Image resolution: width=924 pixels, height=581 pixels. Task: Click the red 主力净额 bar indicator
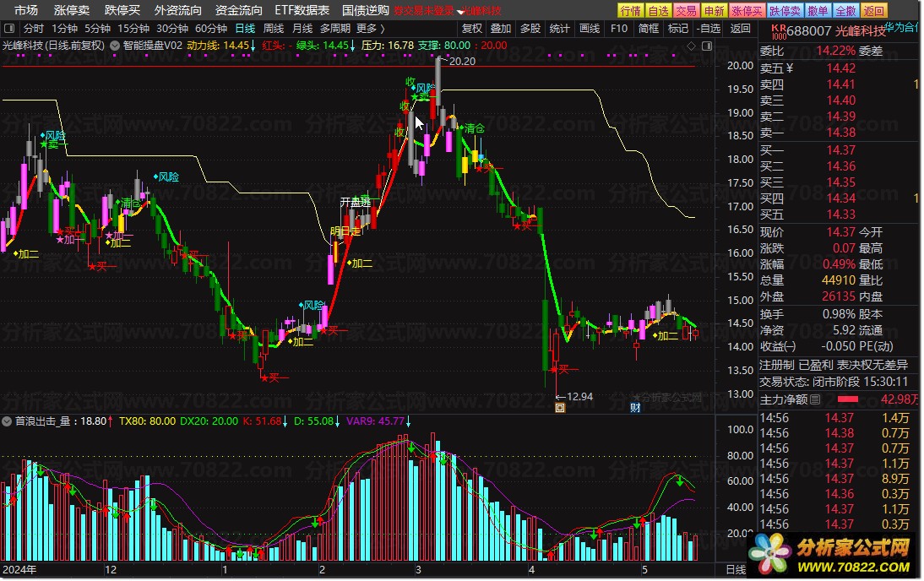[x=847, y=399]
